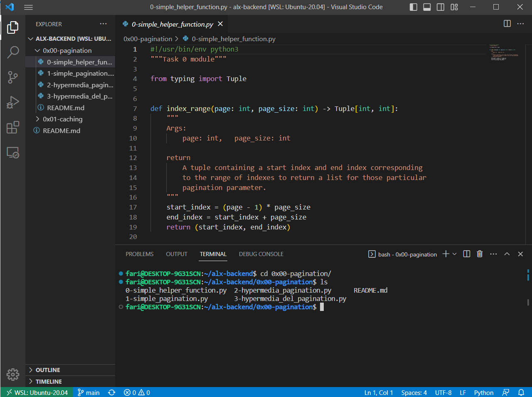Open the Source Control view
This screenshot has width=532, height=397.
tap(13, 77)
